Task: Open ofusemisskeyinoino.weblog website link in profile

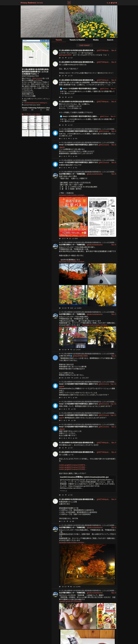Action: (36, 103)
